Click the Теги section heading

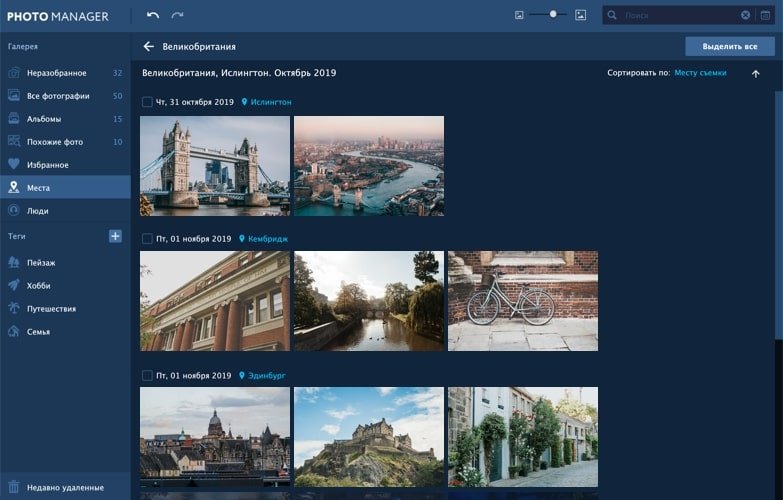coord(16,236)
